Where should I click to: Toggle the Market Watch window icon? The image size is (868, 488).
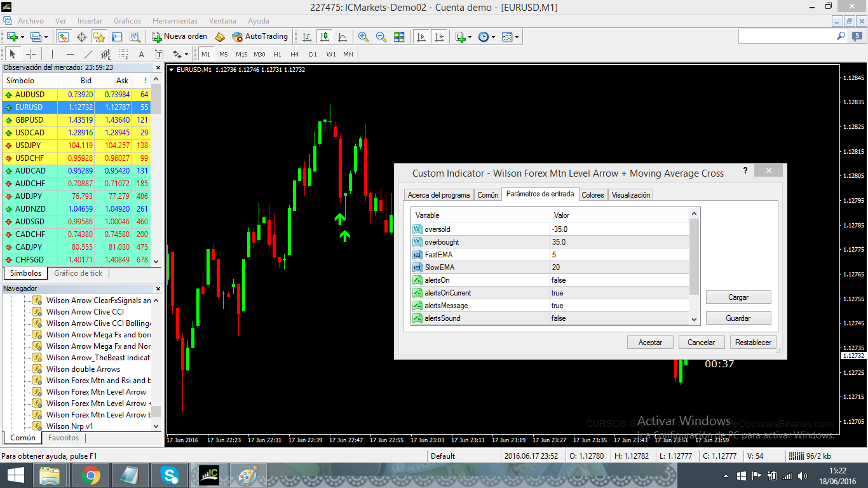[64, 37]
